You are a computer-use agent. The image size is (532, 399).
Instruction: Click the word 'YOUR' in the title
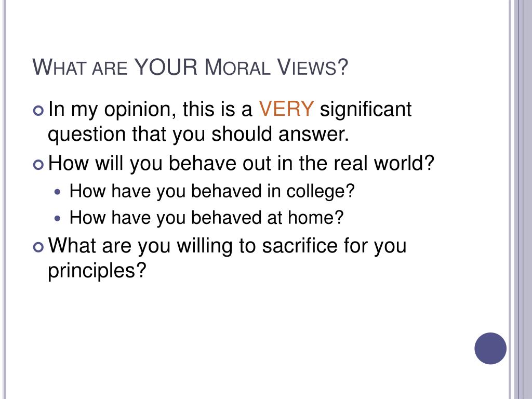click(x=166, y=66)
